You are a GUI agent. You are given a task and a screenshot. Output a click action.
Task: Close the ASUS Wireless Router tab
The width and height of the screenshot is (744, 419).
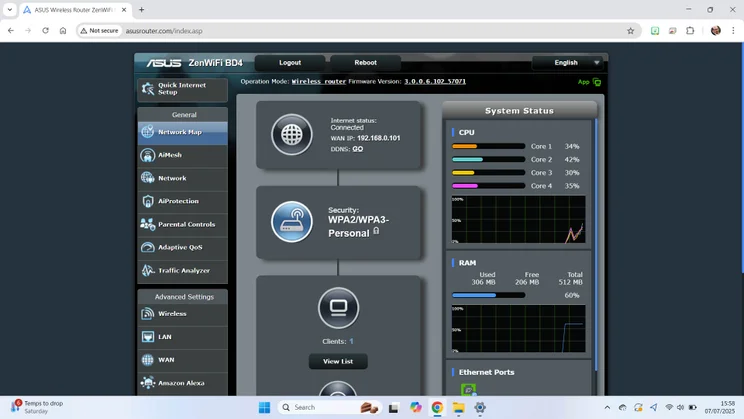[x=124, y=9]
